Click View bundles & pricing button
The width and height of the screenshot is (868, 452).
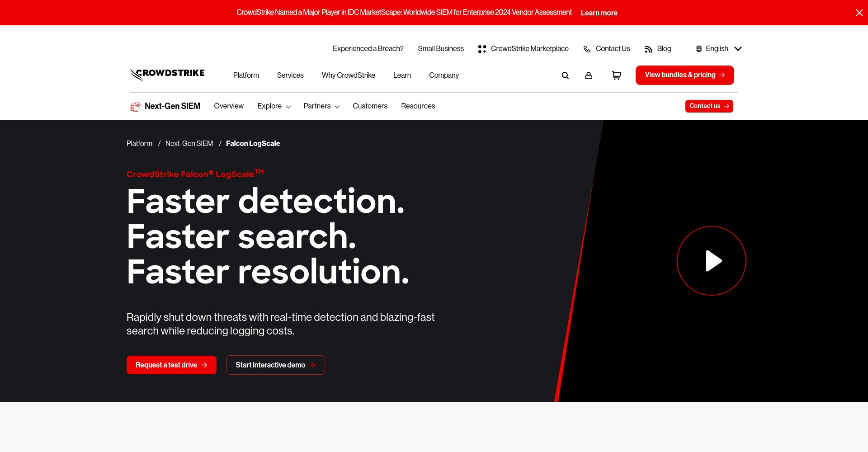point(684,75)
